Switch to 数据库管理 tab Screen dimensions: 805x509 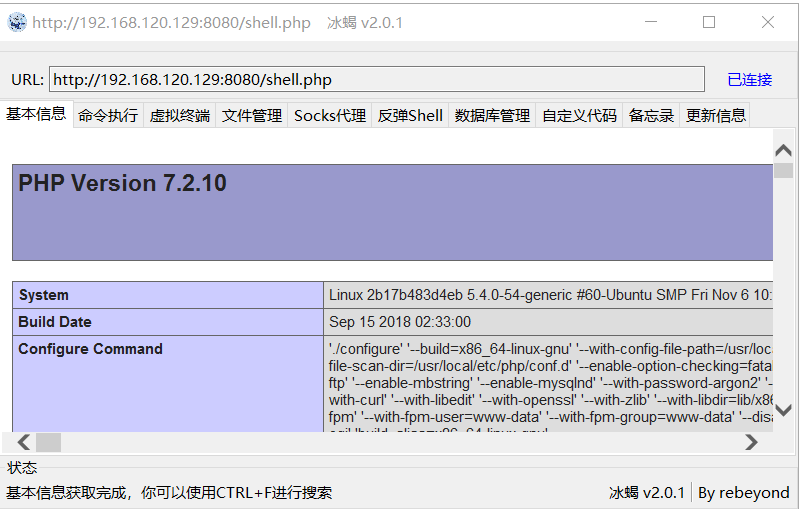tap(492, 115)
